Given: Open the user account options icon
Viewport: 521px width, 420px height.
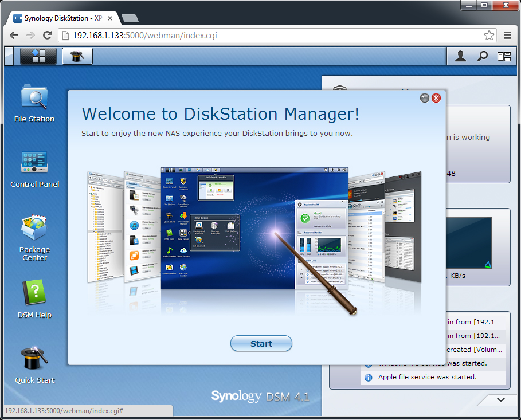Looking at the screenshot, I should point(460,56).
